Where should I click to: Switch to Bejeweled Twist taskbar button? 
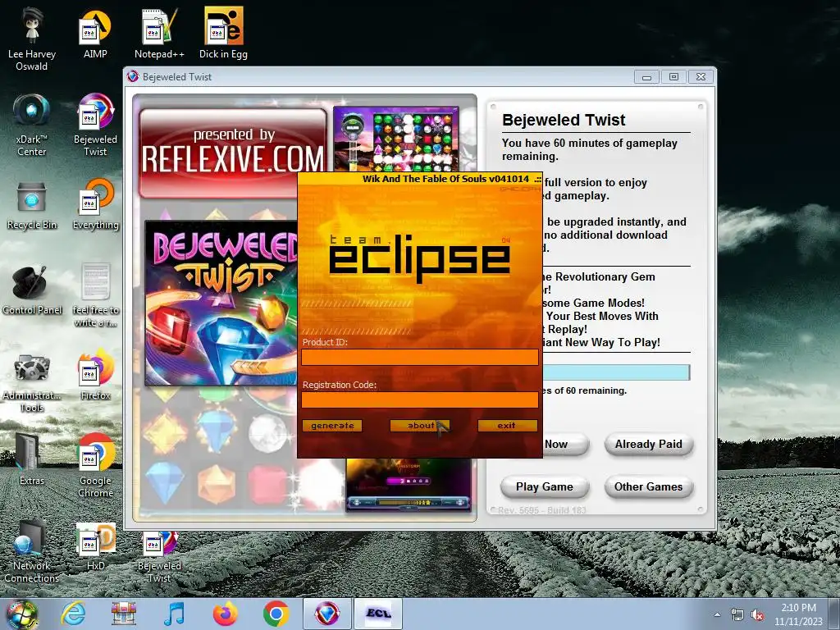point(326,614)
